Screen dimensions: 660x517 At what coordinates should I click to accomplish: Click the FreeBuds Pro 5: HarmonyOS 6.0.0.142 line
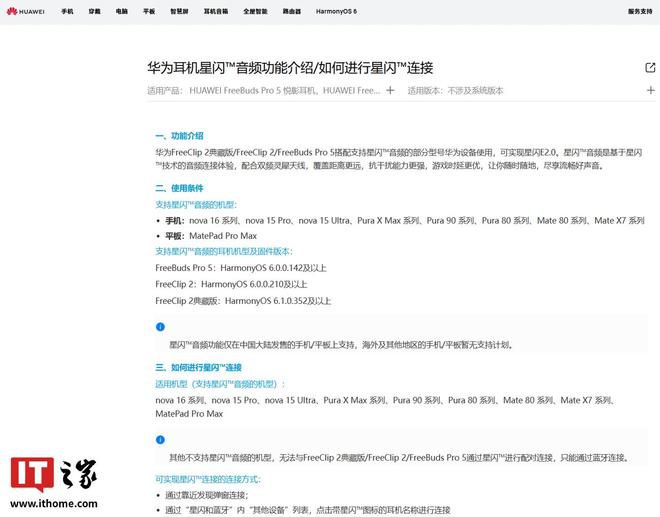pyautogui.click(x=241, y=268)
